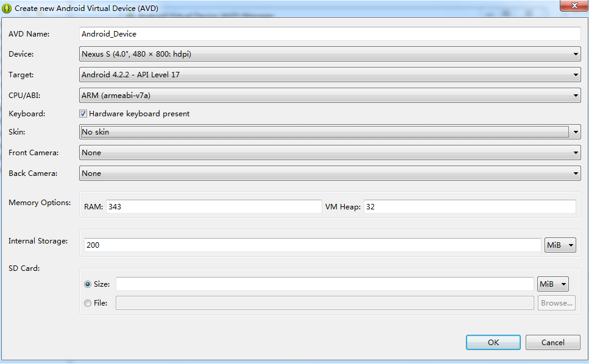Click the Browse... button
589x364 pixels.
[x=556, y=303]
